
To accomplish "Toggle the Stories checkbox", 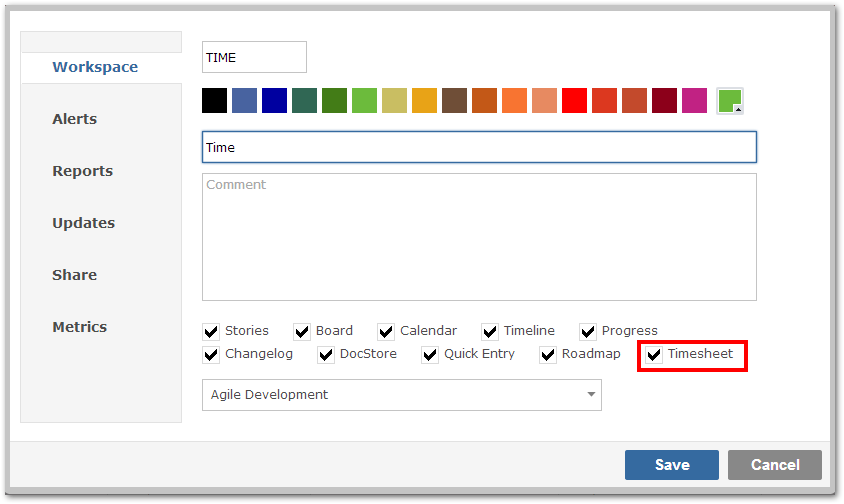I will 211,332.
